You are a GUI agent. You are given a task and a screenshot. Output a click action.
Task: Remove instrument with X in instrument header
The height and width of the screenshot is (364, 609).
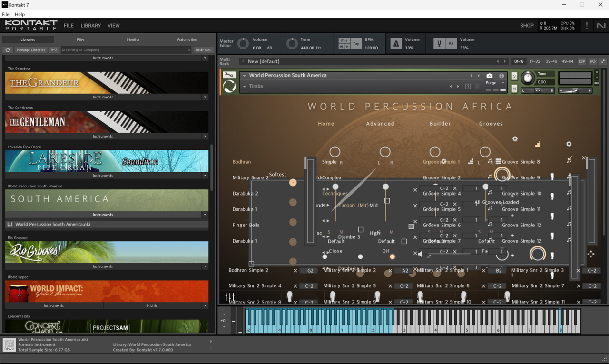pyautogui.click(x=597, y=72)
